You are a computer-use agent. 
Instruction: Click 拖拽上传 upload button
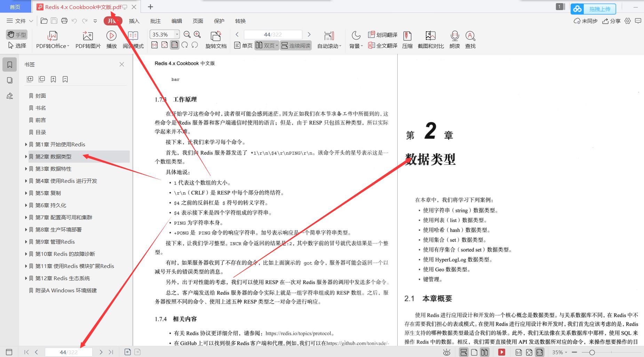pyautogui.click(x=594, y=9)
